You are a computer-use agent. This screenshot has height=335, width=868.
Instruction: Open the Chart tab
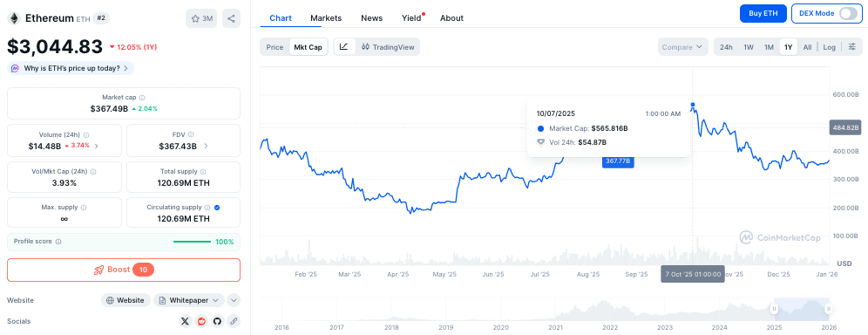tap(281, 17)
